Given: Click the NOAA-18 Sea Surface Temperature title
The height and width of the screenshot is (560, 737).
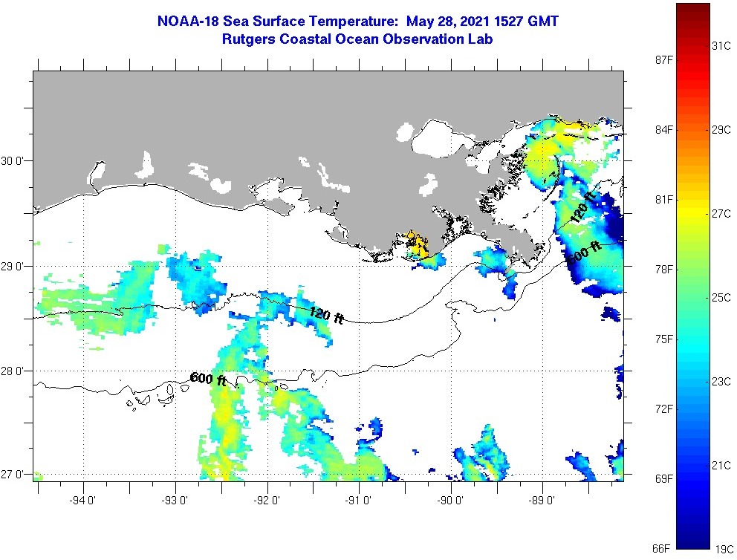Looking at the screenshot, I should click(x=357, y=21).
